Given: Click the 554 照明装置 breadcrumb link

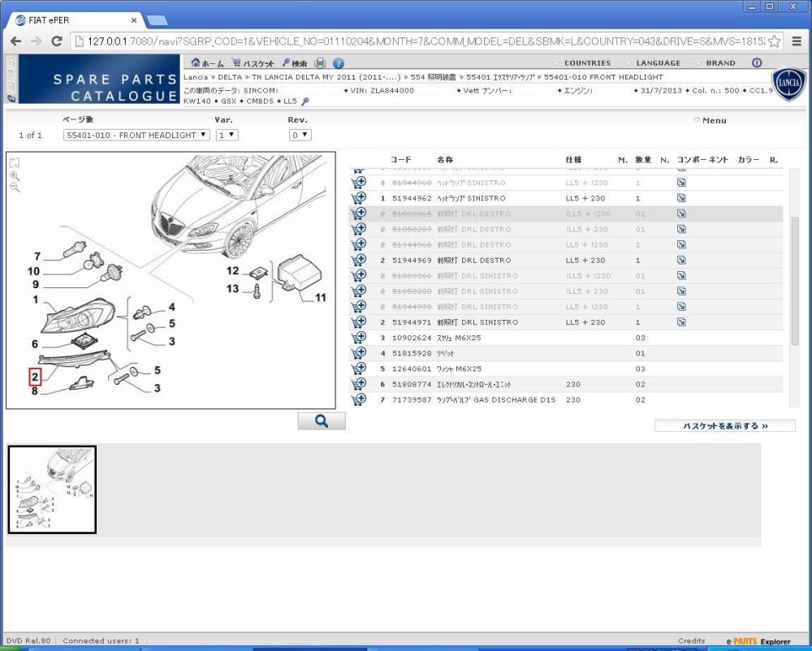Looking at the screenshot, I should 434,77.
